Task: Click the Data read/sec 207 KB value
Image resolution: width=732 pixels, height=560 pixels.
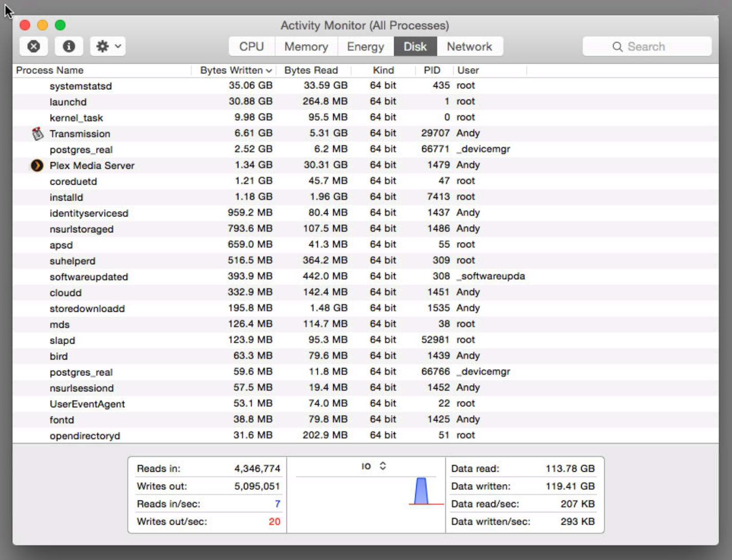Action: (578, 504)
